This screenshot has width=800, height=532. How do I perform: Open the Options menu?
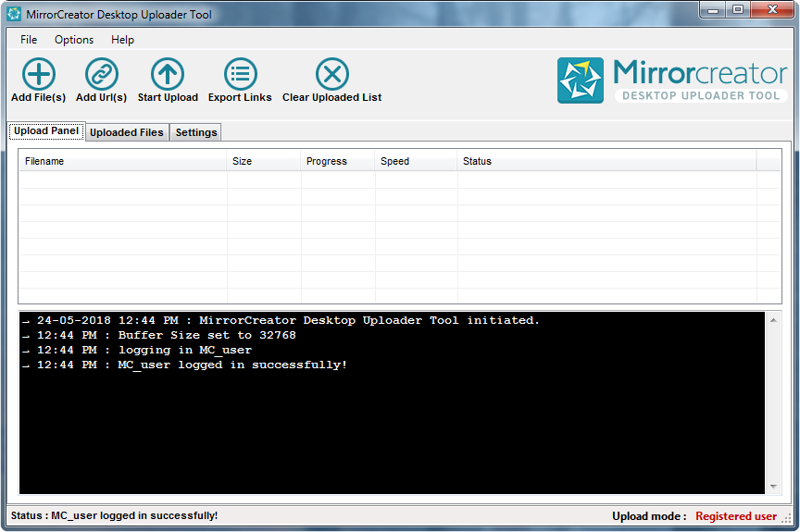[74, 40]
